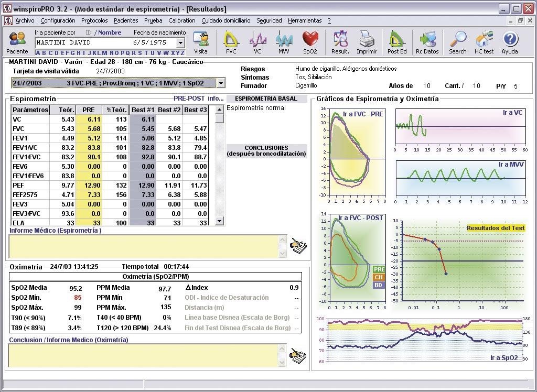537x392 pixels.
Task: Click in the Informe Médico Espirometría text field
Action: click(x=143, y=246)
